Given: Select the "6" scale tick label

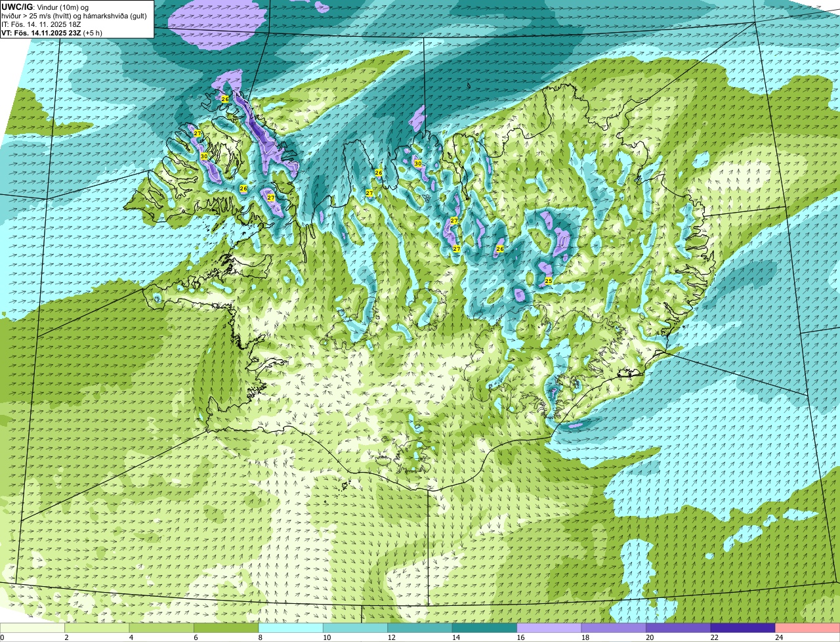Looking at the screenshot, I should (196, 637).
